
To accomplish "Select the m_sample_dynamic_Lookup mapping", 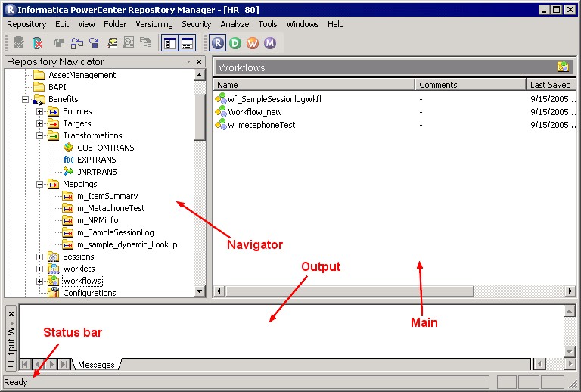I will pyautogui.click(x=127, y=245).
